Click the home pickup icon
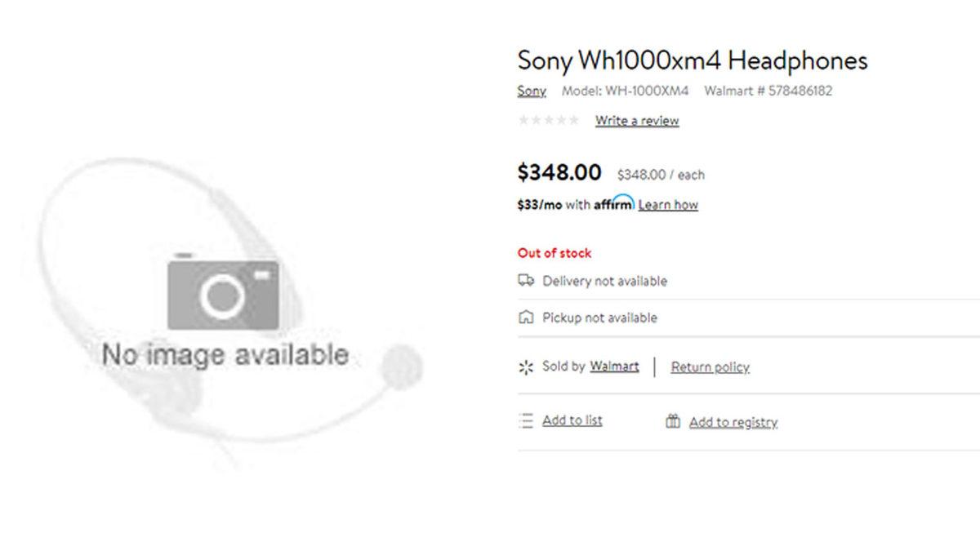 [x=526, y=318]
